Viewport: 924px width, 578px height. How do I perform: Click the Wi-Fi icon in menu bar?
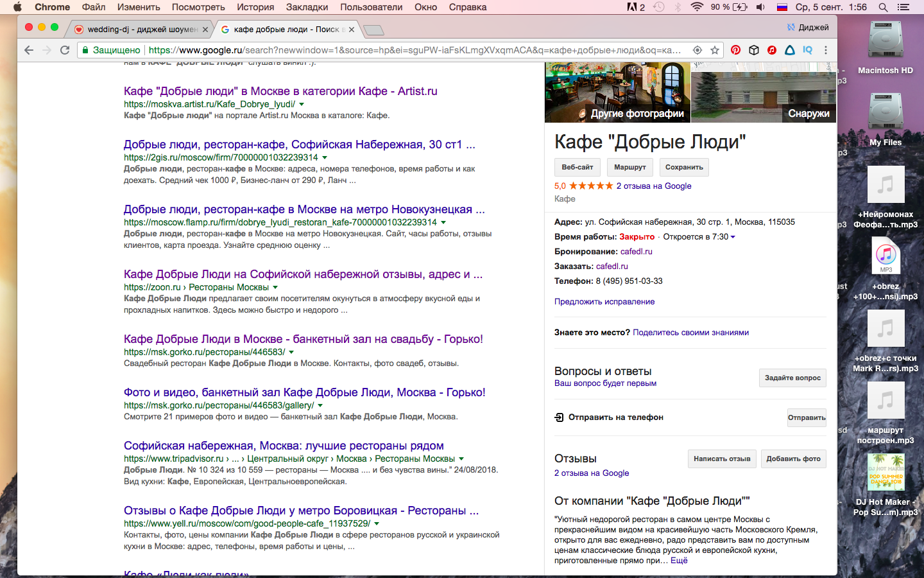coord(697,7)
